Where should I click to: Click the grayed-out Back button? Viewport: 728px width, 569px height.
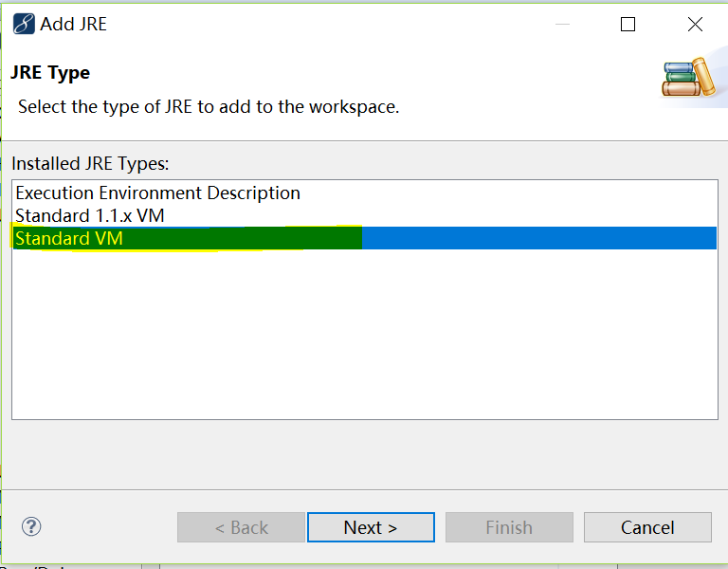[241, 527]
